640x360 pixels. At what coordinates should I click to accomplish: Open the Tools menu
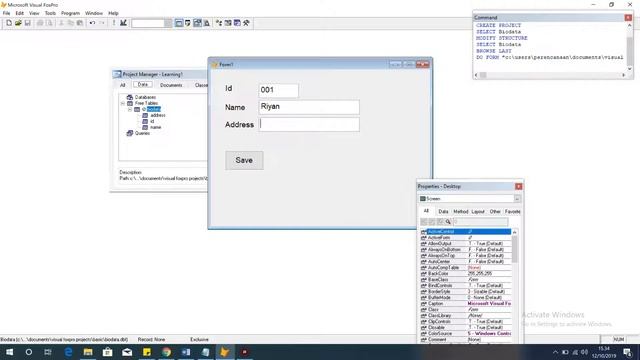50,13
